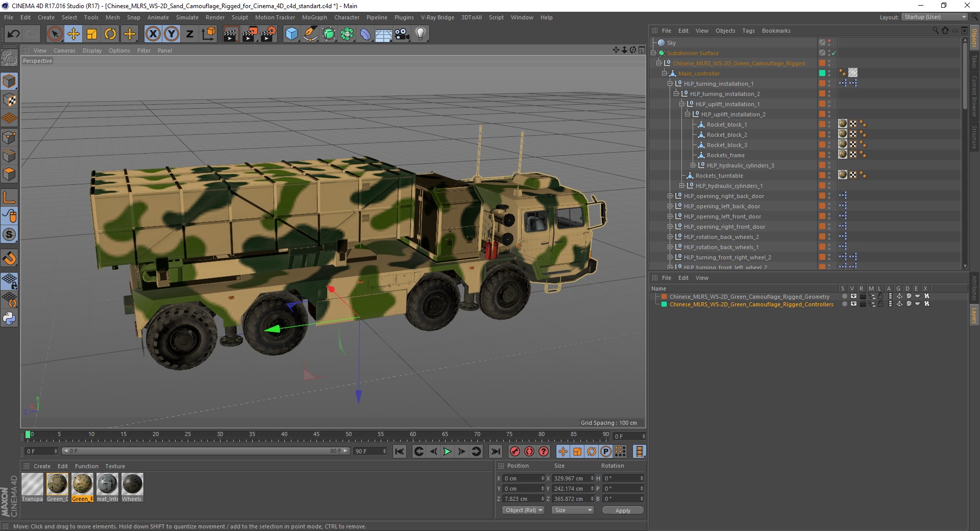Click the current frame field 0 F
Screen dimensions: 980x531
pyautogui.click(x=41, y=451)
